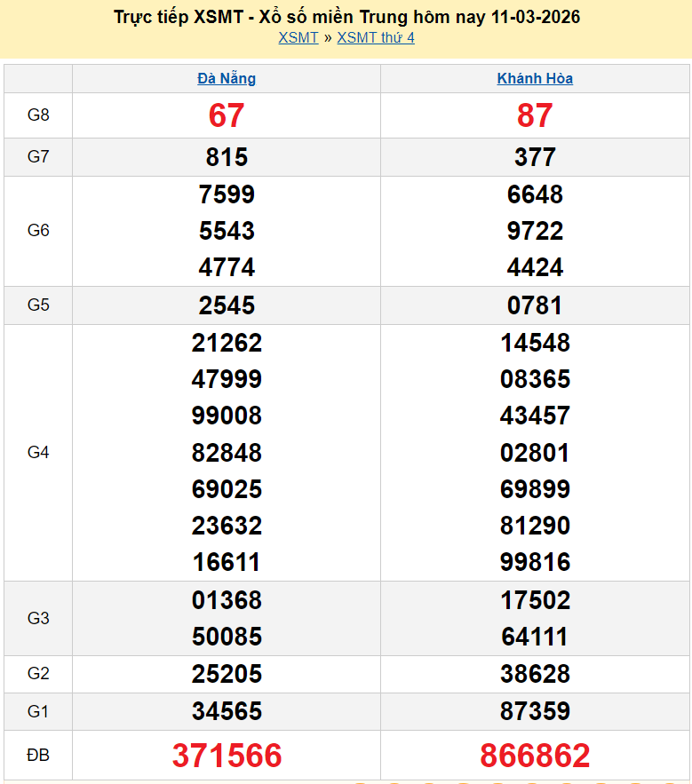Click Khánh Hòa G3 number 64111
This screenshot has width=692, height=784.
535,637
